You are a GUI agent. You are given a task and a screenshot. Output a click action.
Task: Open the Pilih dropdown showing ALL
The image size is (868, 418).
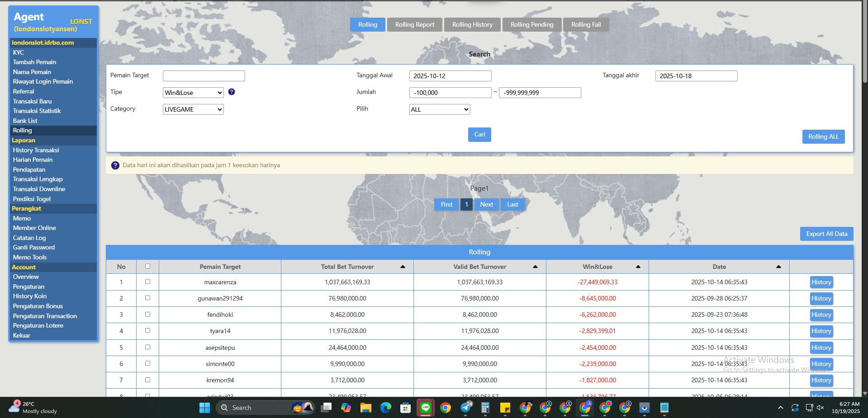(x=440, y=109)
